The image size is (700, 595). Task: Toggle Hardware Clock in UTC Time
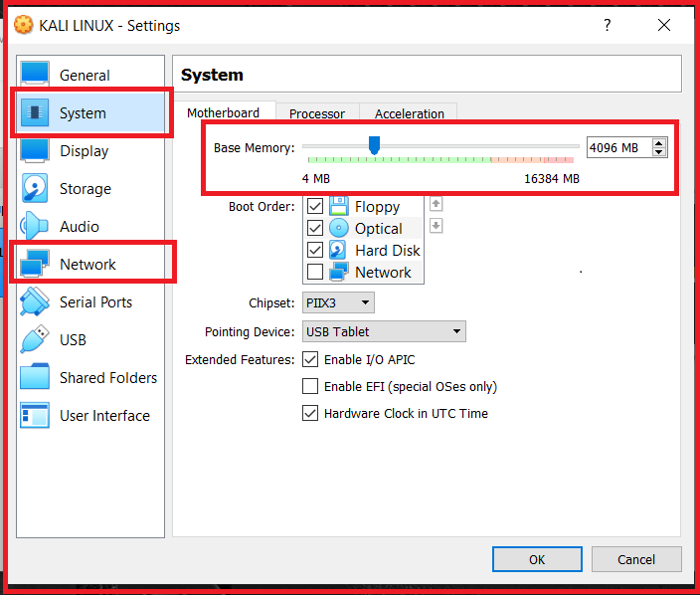tap(310, 413)
